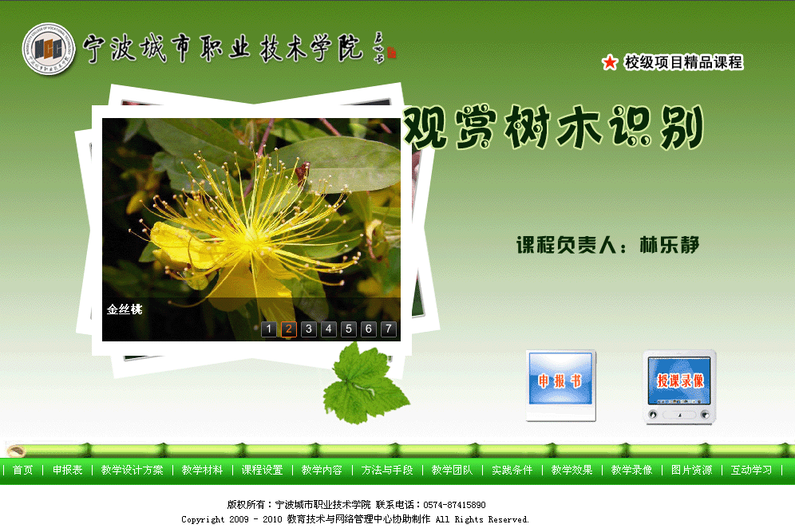Open the 申报书 monitor icon
The width and height of the screenshot is (795, 532).
pyautogui.click(x=560, y=384)
